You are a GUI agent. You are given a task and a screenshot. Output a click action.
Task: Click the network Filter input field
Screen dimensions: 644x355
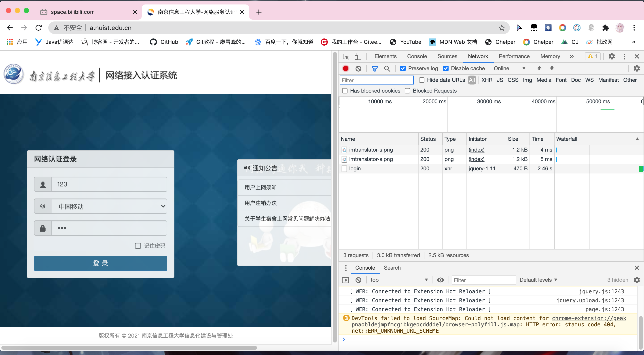click(377, 80)
